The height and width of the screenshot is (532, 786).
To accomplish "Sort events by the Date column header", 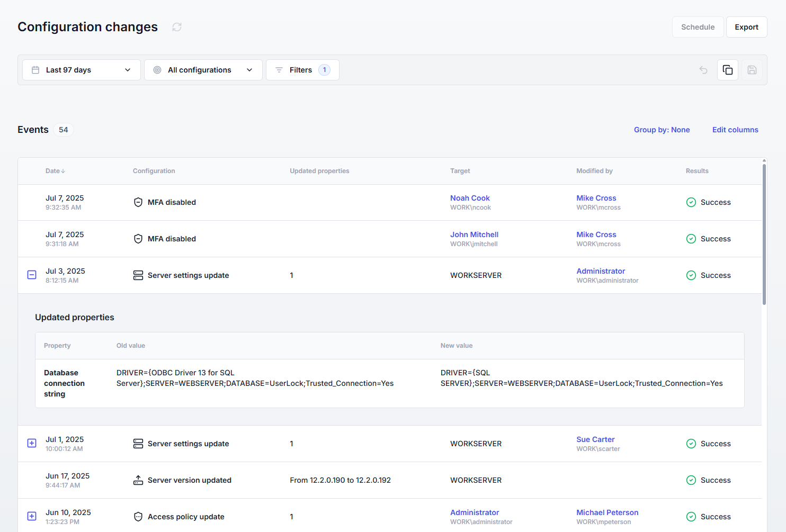I will point(55,170).
